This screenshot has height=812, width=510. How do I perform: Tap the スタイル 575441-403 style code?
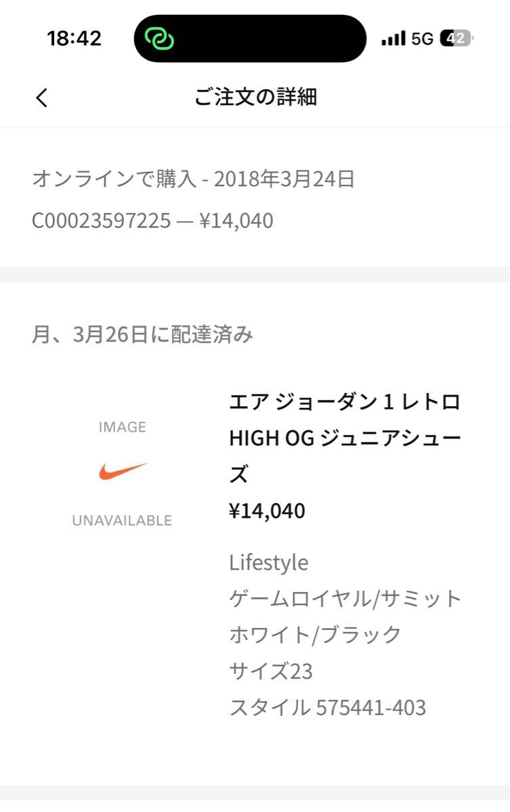tap(328, 708)
